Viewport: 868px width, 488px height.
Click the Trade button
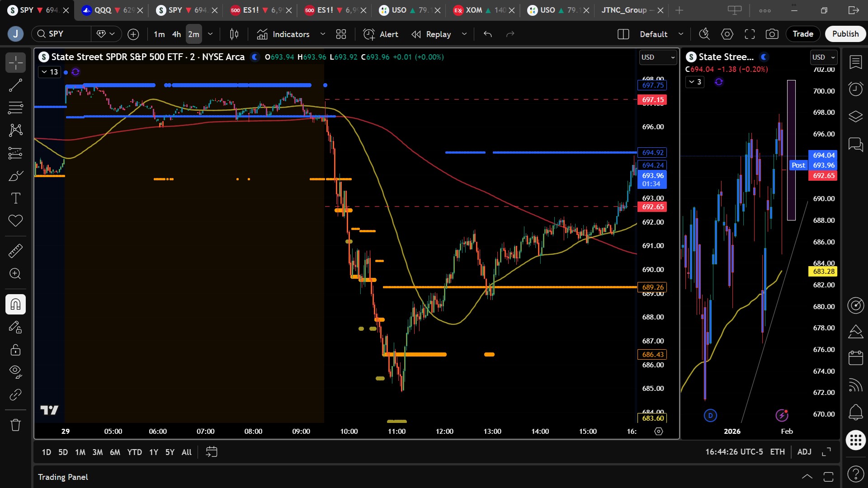point(802,34)
